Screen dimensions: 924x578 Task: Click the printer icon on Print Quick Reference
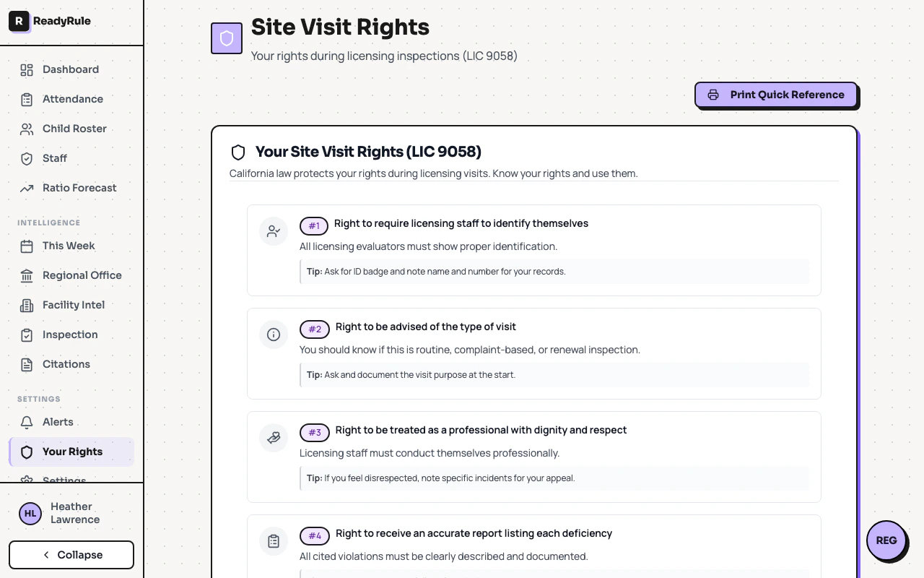713,94
